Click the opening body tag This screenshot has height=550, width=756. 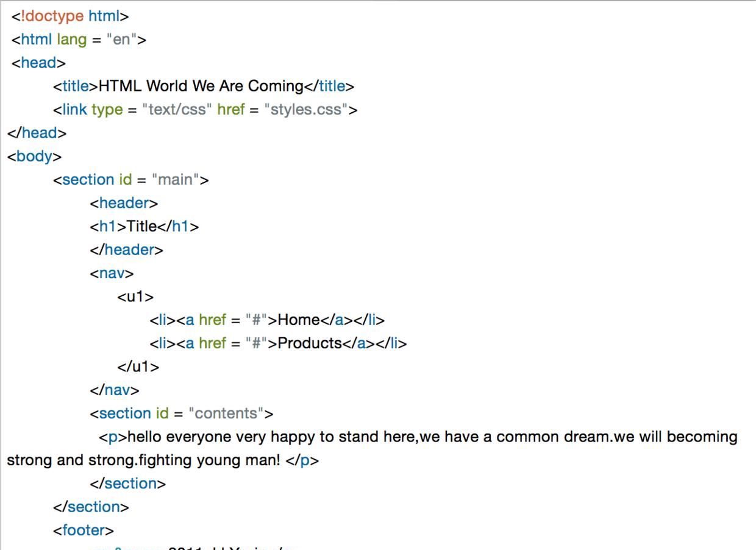click(34, 156)
